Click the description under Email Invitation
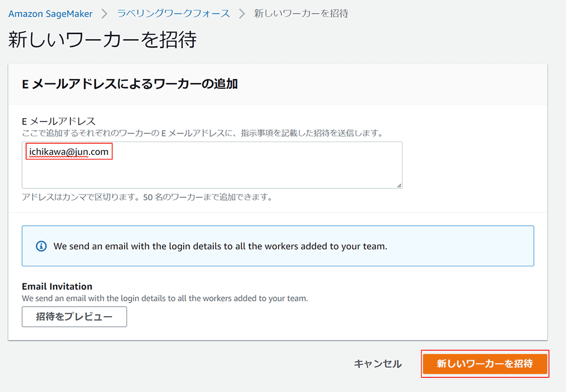The height and width of the screenshot is (392, 566). tap(165, 298)
